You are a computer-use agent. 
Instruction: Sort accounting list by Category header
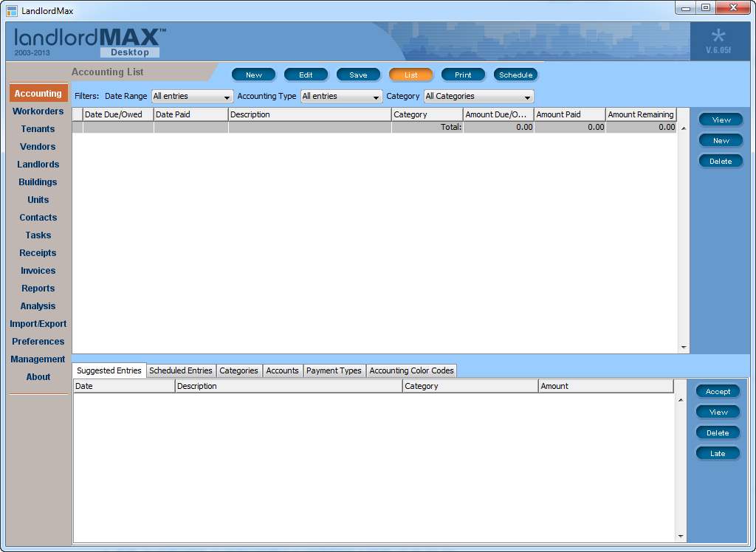click(x=427, y=114)
